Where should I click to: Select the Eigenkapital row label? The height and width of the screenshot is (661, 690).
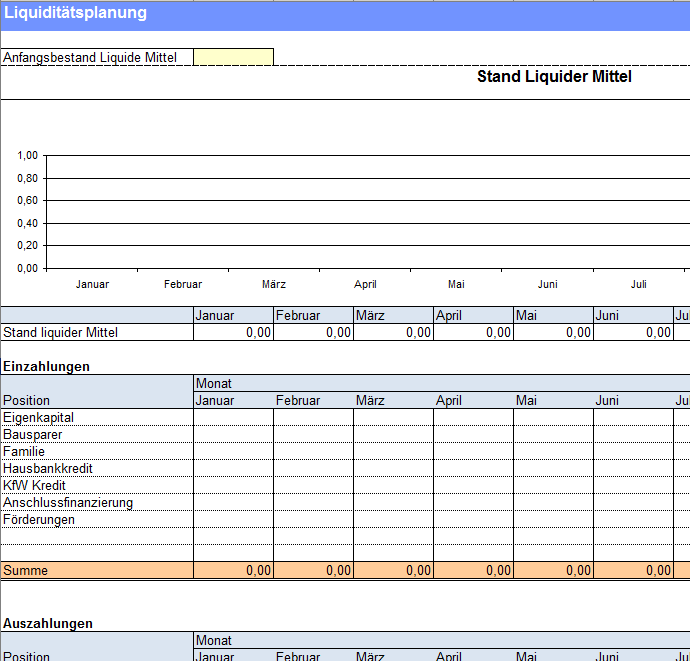click(39, 417)
